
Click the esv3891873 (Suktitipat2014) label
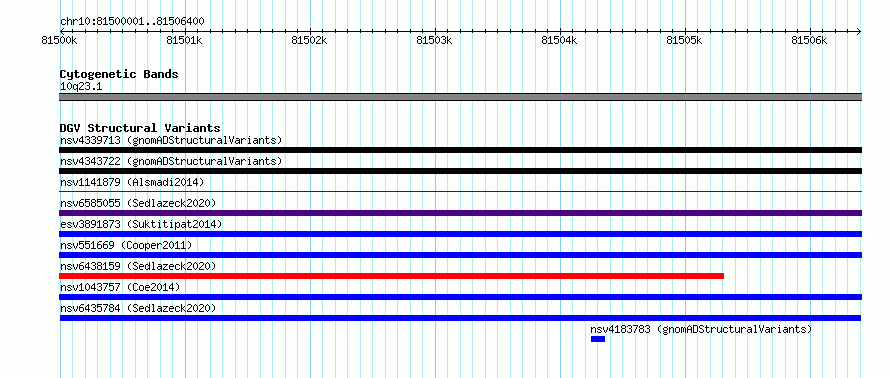(141, 224)
